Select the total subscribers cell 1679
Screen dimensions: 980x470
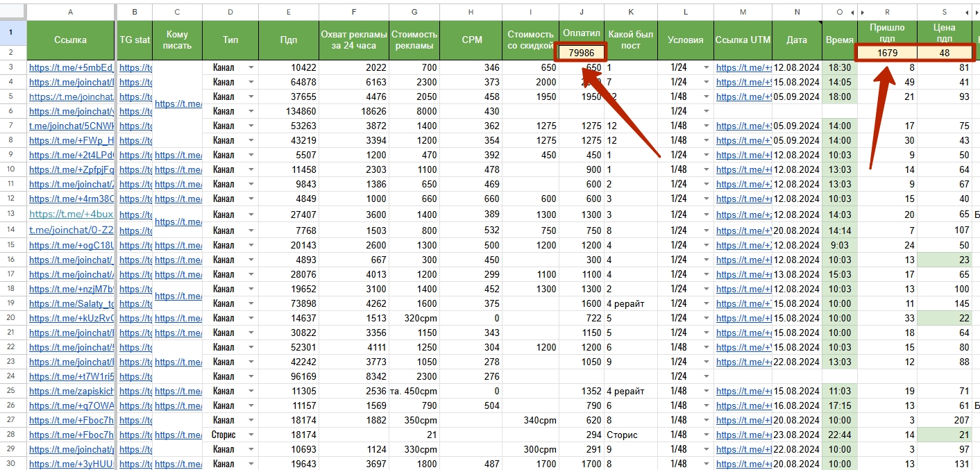coord(888,53)
